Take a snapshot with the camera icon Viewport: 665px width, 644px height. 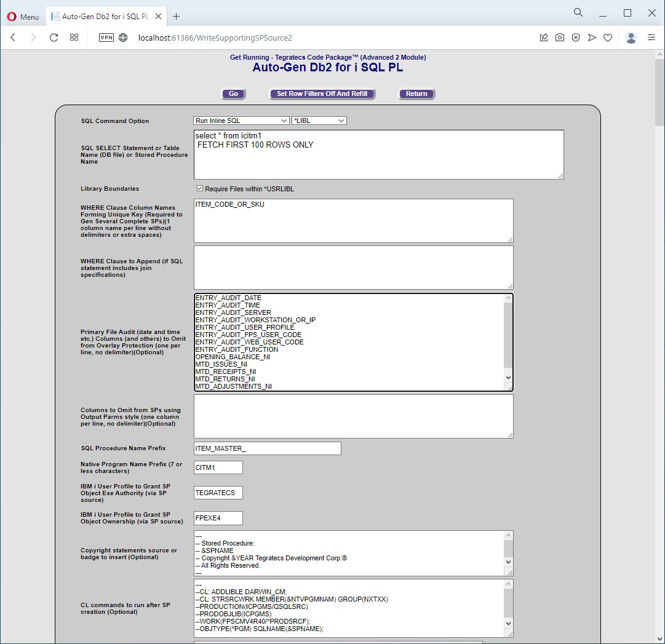click(x=560, y=38)
